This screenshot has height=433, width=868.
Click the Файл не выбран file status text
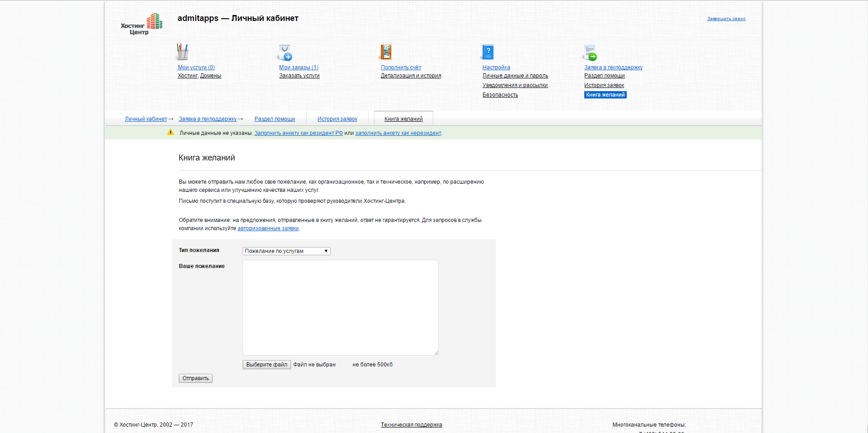coord(314,365)
